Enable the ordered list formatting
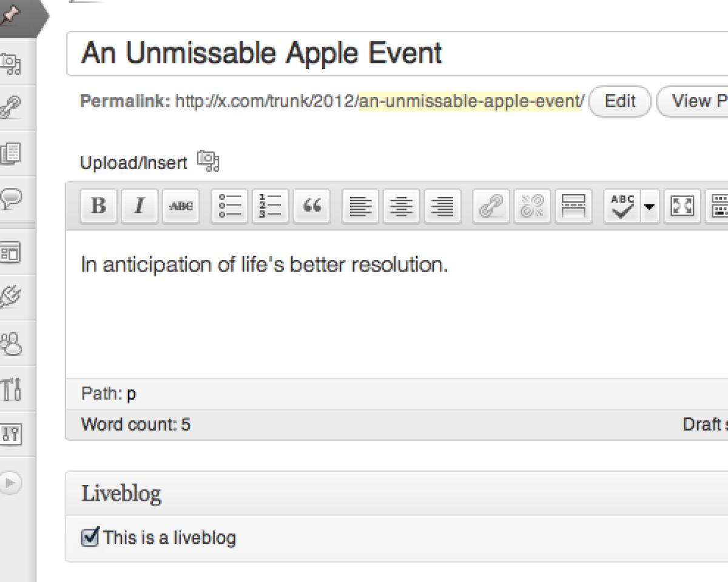 [x=269, y=206]
